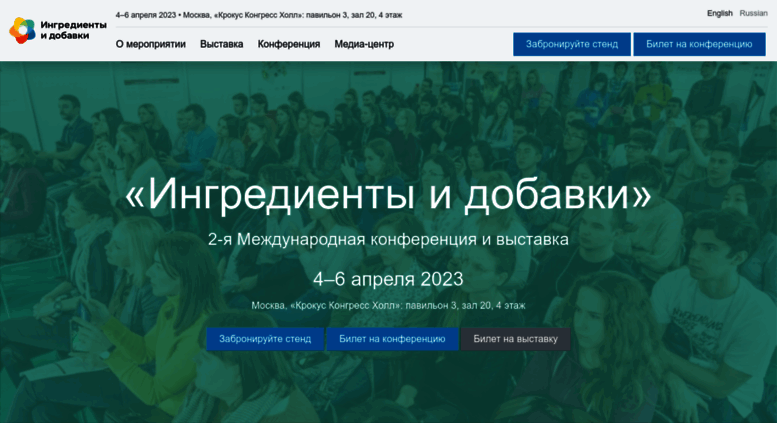Click hero banner «Билет на конференцию» button

[x=392, y=339]
